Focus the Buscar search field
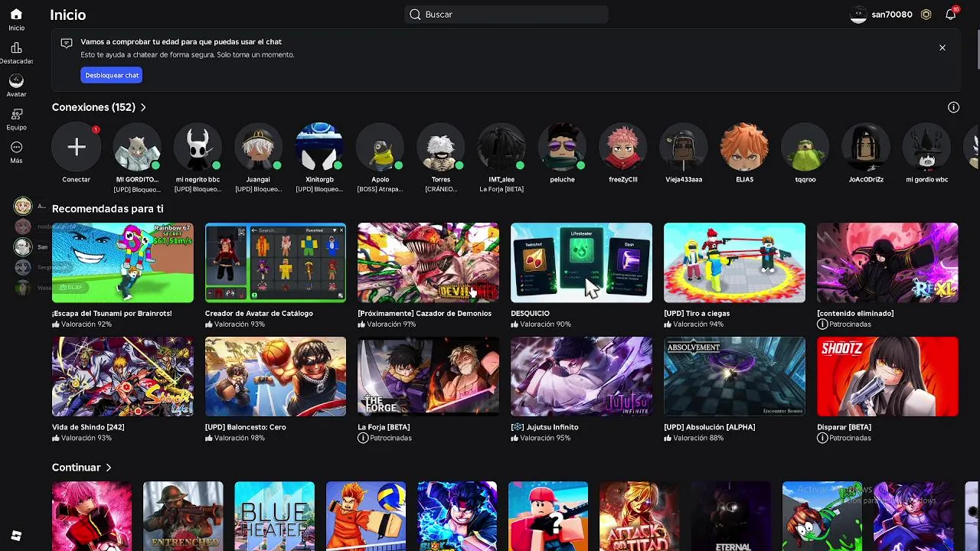 [506, 15]
